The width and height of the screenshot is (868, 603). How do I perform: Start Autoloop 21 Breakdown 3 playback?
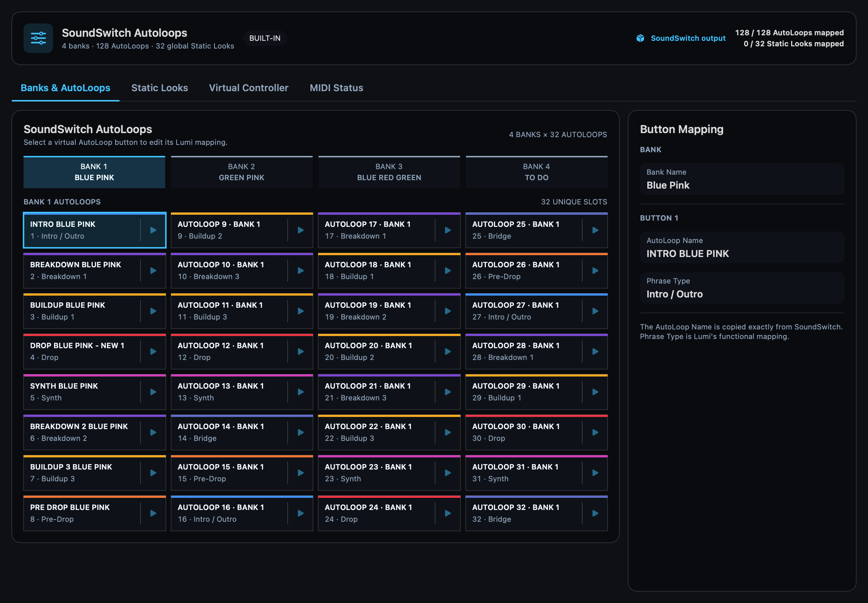point(448,392)
